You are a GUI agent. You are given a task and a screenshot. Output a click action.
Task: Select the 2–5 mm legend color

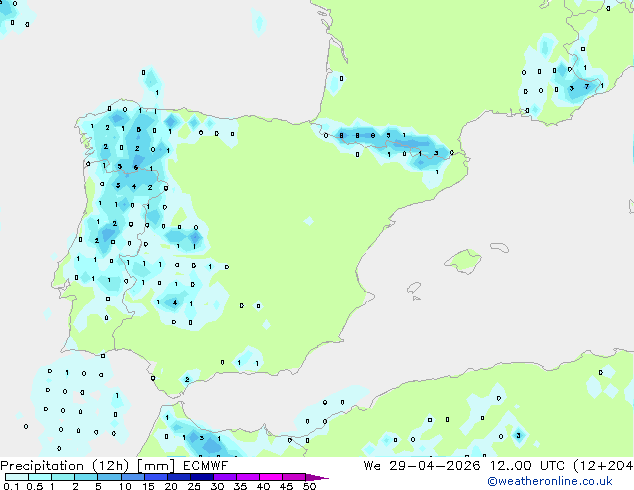click(x=86, y=477)
